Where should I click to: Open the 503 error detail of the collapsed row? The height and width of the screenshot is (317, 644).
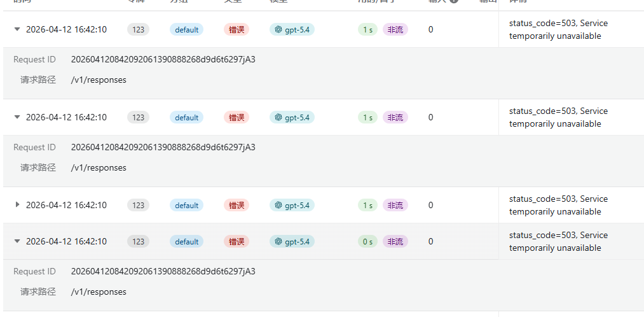click(558, 205)
